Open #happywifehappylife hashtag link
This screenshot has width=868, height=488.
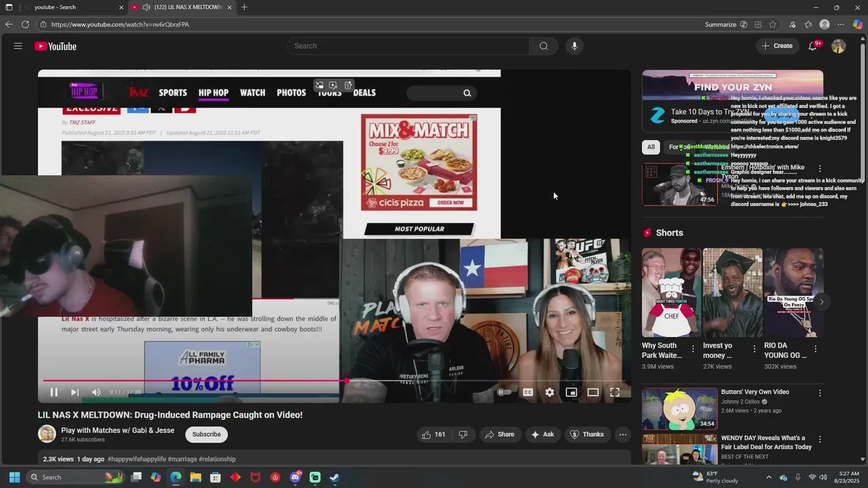(x=136, y=459)
